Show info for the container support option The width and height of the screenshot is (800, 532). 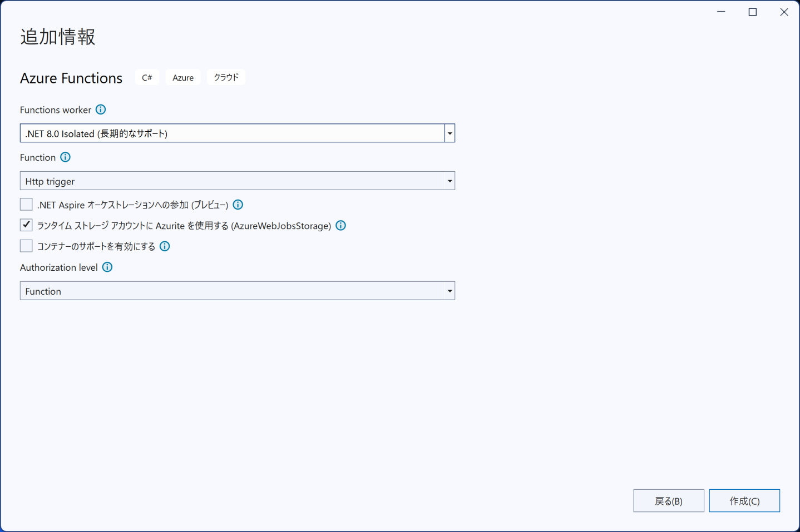click(x=165, y=246)
